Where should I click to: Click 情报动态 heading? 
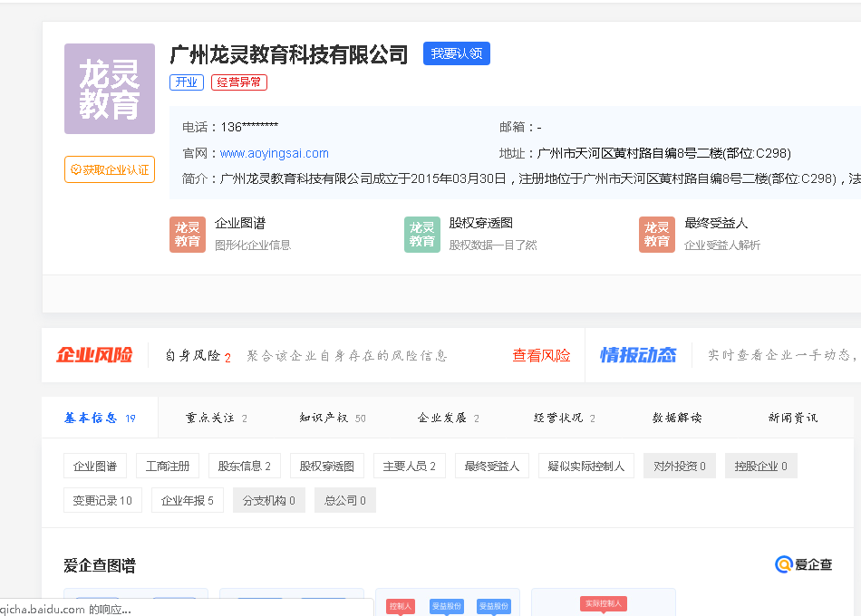tap(638, 355)
